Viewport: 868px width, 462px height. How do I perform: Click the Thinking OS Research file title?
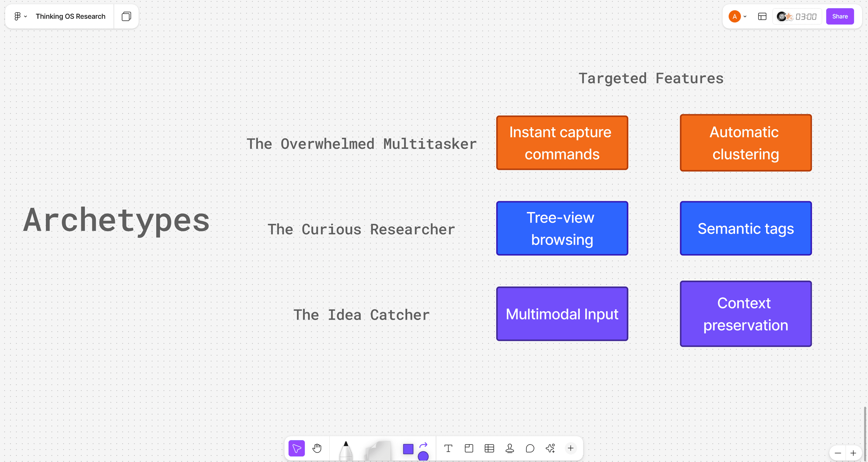[x=71, y=16]
